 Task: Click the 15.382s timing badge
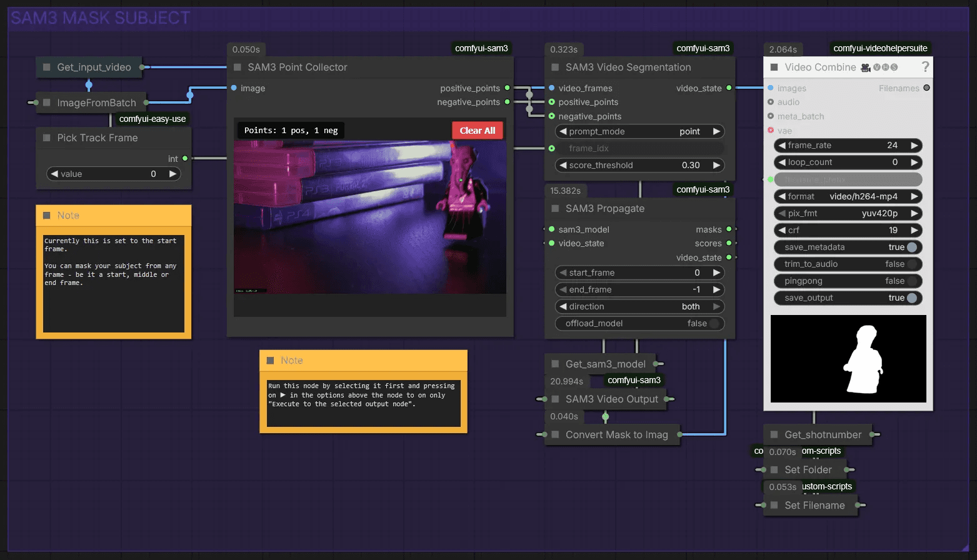(x=565, y=191)
